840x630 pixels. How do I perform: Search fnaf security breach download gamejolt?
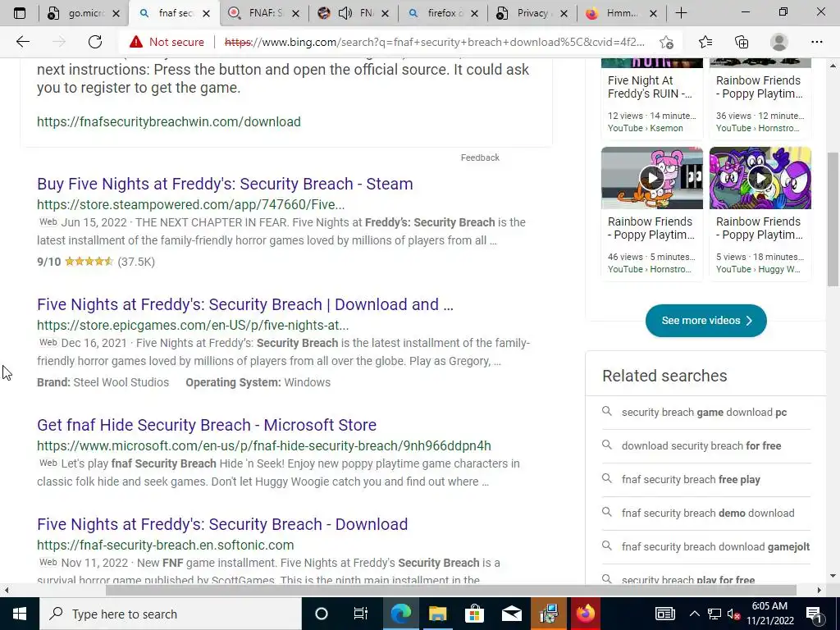click(x=715, y=547)
